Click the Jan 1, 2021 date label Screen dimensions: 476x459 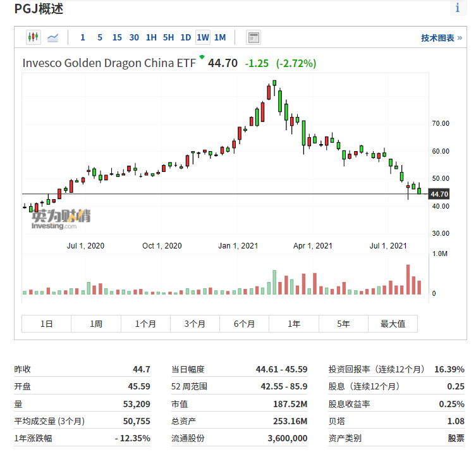click(238, 245)
